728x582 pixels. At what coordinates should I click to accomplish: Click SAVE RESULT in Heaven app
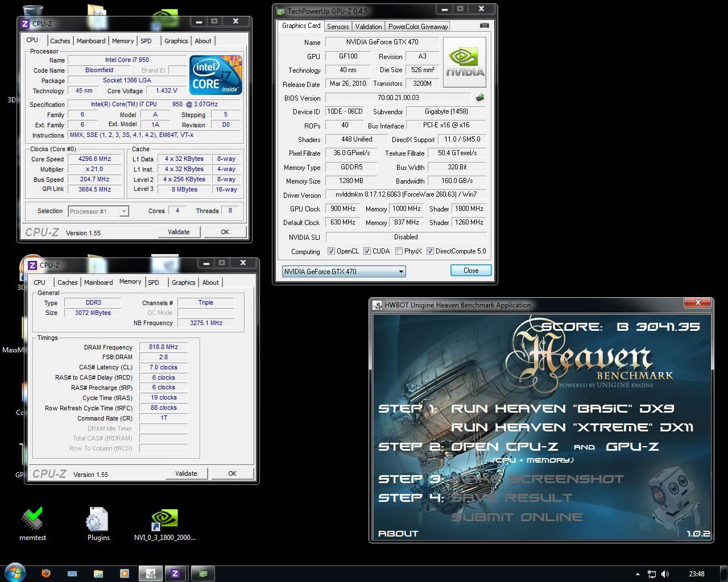(x=511, y=498)
